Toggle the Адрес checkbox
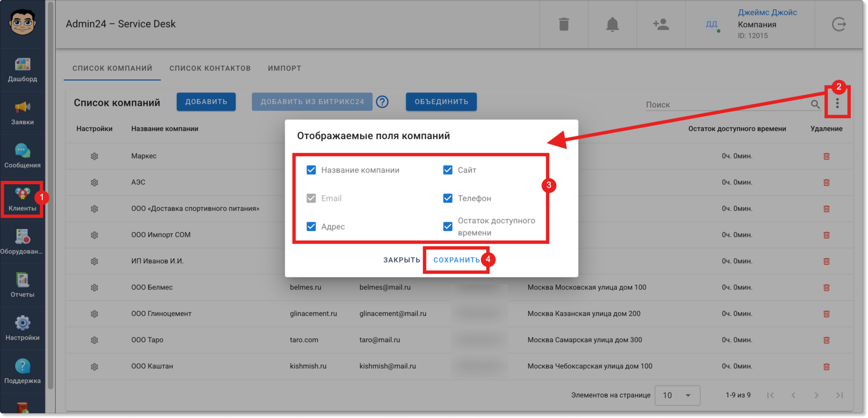The width and height of the screenshot is (868, 418). (311, 226)
